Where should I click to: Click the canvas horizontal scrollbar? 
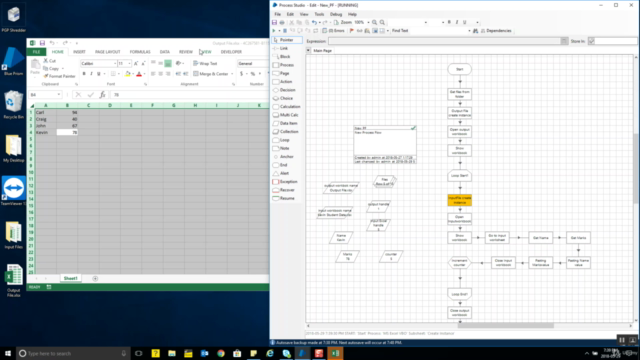point(506,326)
